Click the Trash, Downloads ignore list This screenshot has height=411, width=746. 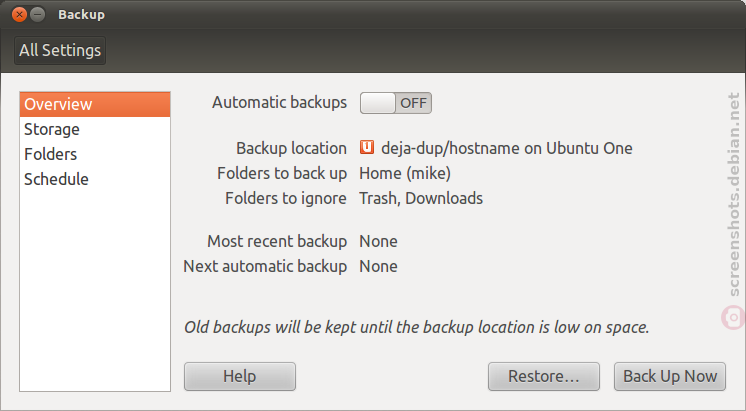(421, 198)
